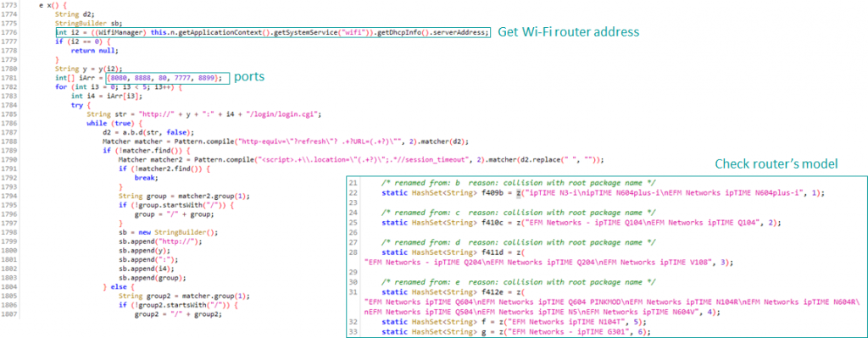Click the "renamed from: c" comment
This screenshot has width=868, height=338.
coord(518,212)
